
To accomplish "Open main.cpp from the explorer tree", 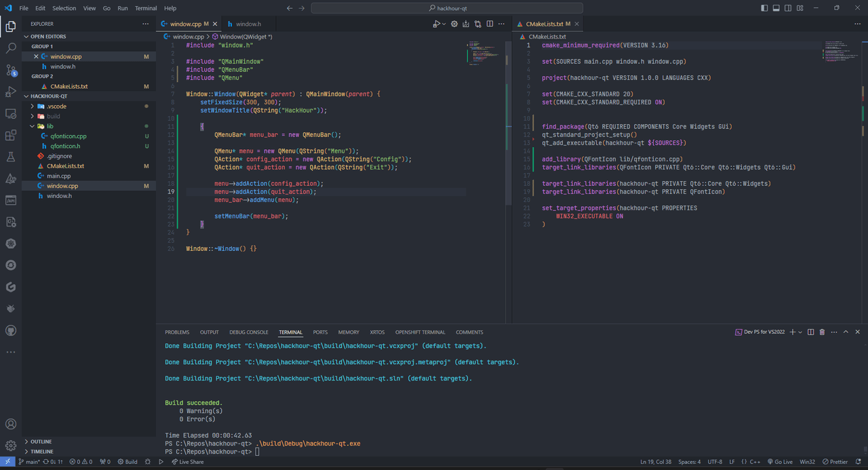I will (x=58, y=176).
